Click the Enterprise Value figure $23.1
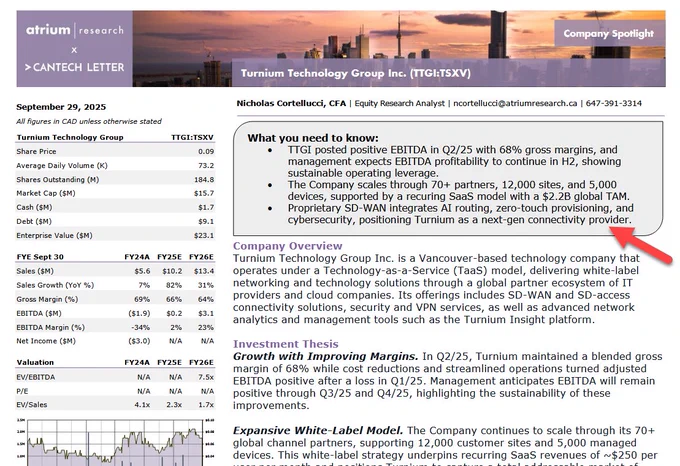Screen dimensions: 680x466 coord(204,235)
